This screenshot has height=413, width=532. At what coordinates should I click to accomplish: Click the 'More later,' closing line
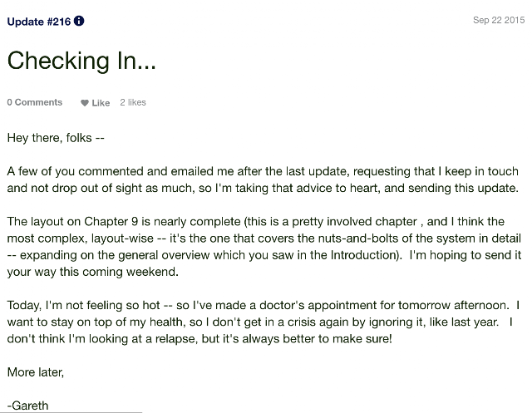[36, 372]
